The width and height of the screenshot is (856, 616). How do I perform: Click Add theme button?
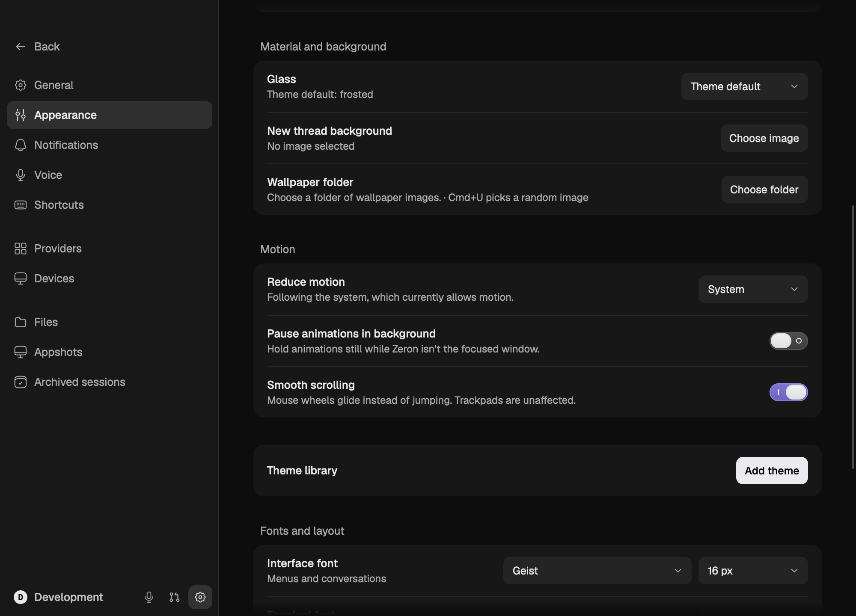coord(772,471)
